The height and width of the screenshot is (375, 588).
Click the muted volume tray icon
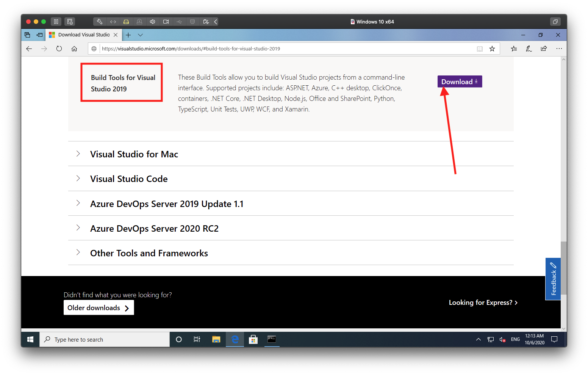(x=503, y=339)
